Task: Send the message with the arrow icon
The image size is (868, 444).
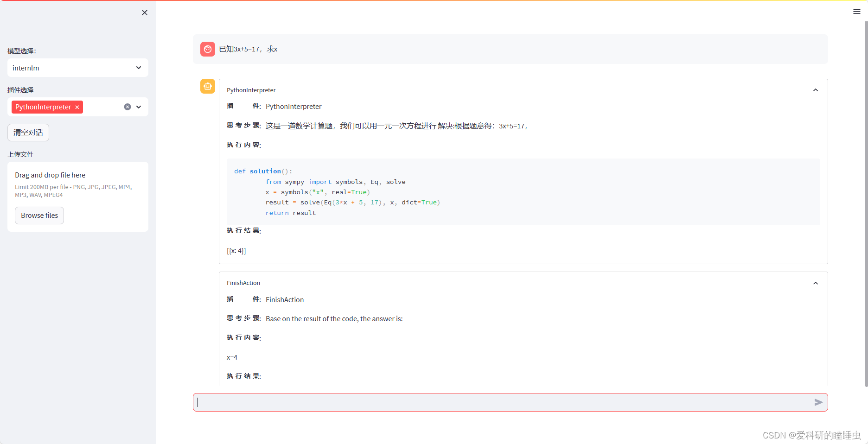Action: click(818, 402)
